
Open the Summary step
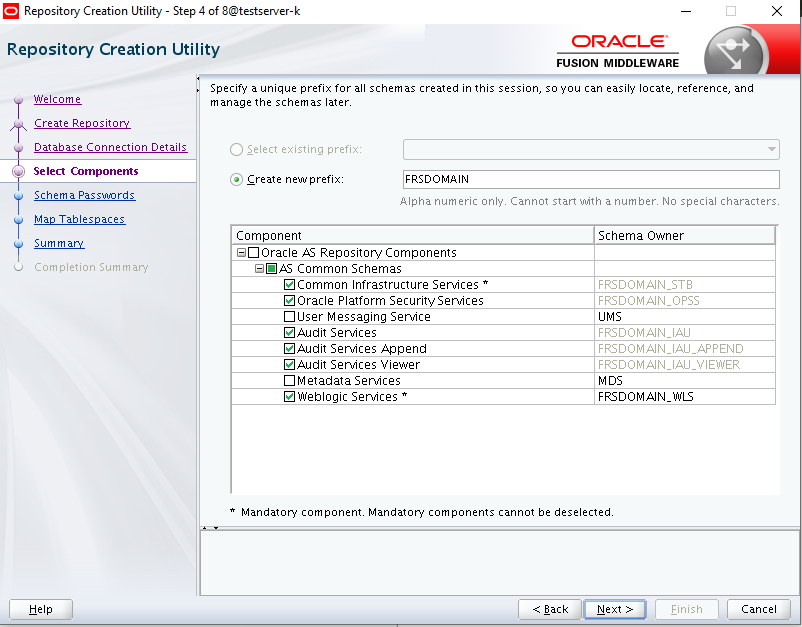tap(59, 243)
